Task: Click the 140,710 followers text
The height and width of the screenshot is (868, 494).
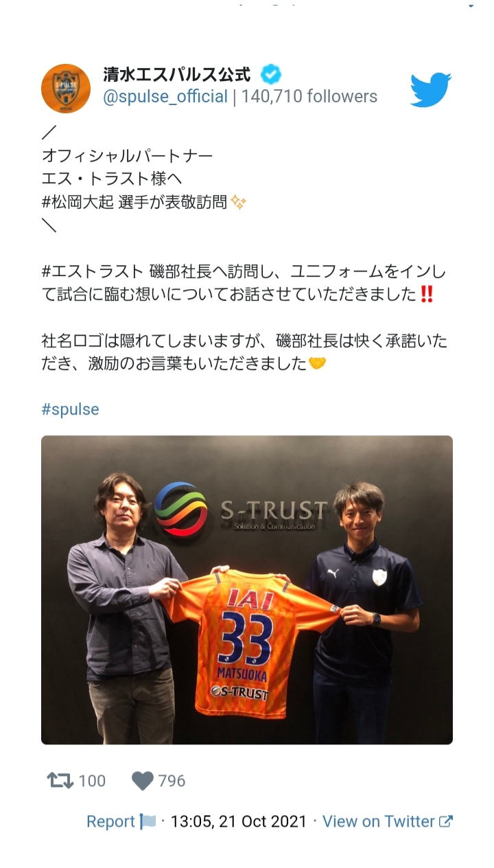Action: [x=309, y=97]
